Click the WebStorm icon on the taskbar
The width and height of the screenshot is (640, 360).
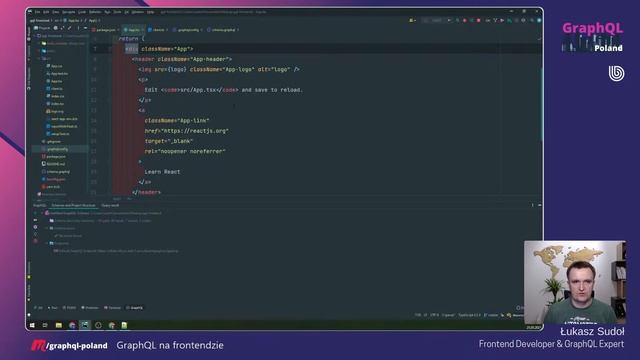point(85,325)
